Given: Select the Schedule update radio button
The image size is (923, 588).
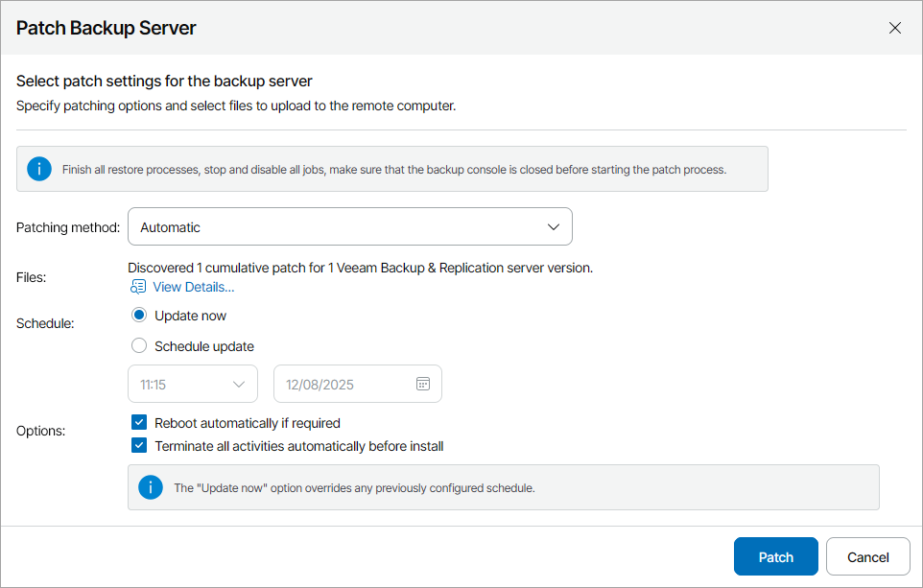Looking at the screenshot, I should (x=139, y=345).
